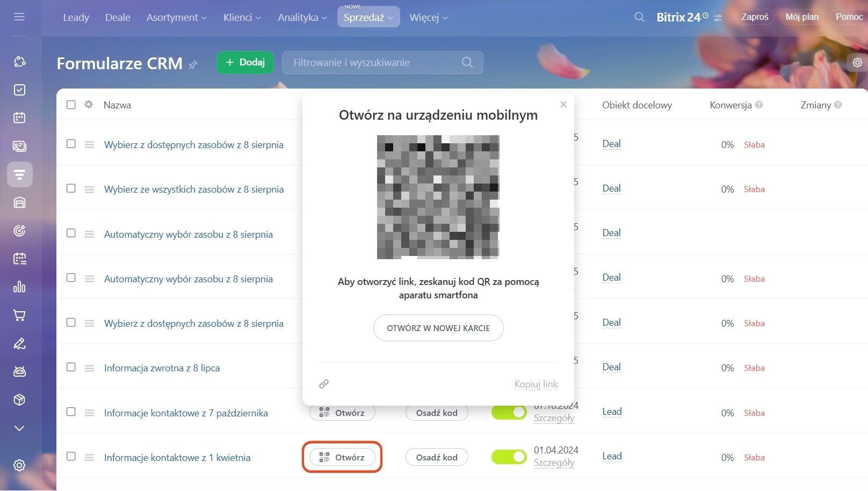Expand the Więcej dropdown menu

(x=429, y=17)
